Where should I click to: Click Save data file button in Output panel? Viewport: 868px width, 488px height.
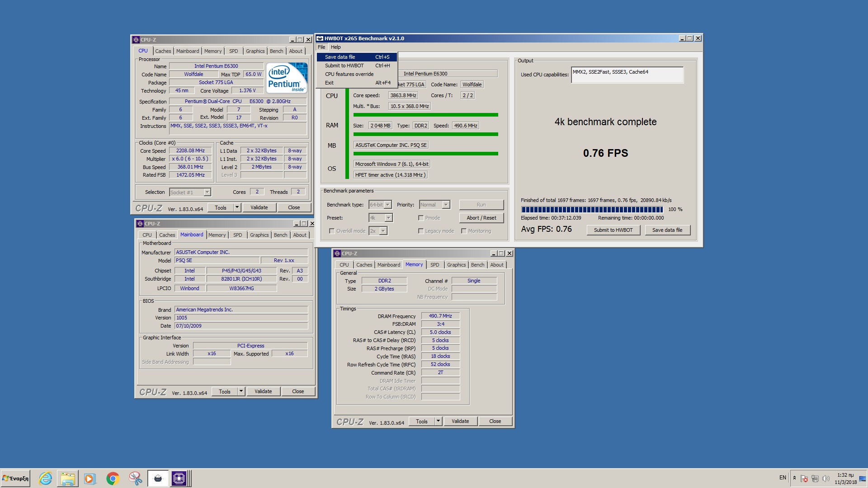click(667, 230)
